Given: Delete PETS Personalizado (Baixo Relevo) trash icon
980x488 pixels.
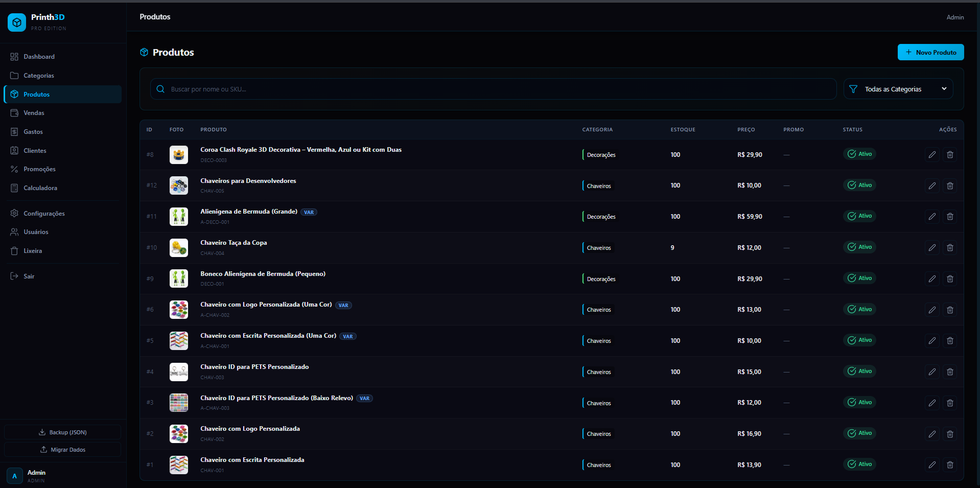Looking at the screenshot, I should 950,403.
